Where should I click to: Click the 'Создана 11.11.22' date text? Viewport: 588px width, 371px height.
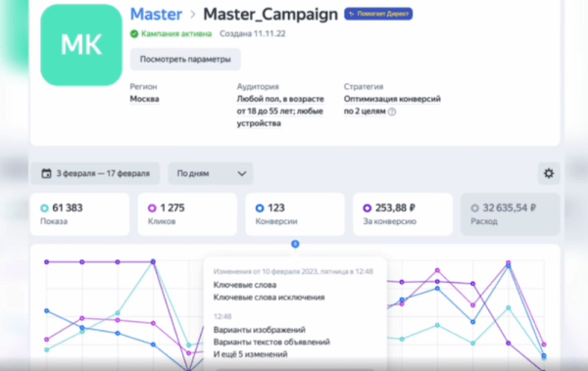coord(253,33)
